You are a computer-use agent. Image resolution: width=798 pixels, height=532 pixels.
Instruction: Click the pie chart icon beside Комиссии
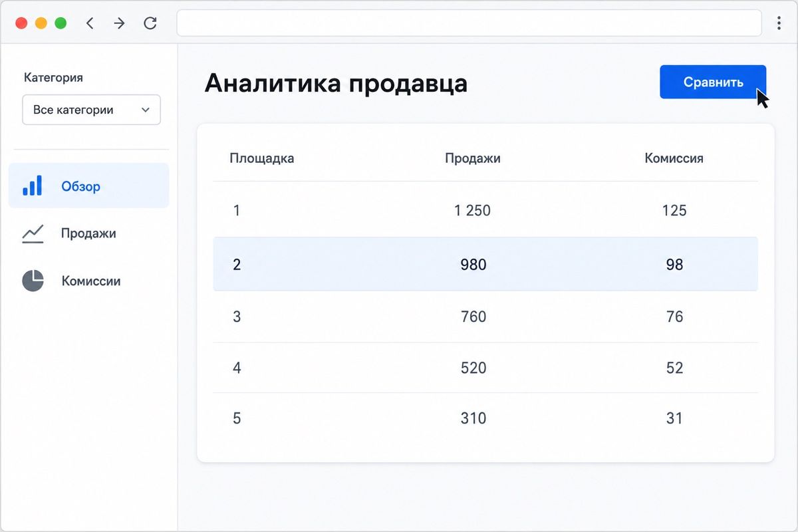point(33,281)
